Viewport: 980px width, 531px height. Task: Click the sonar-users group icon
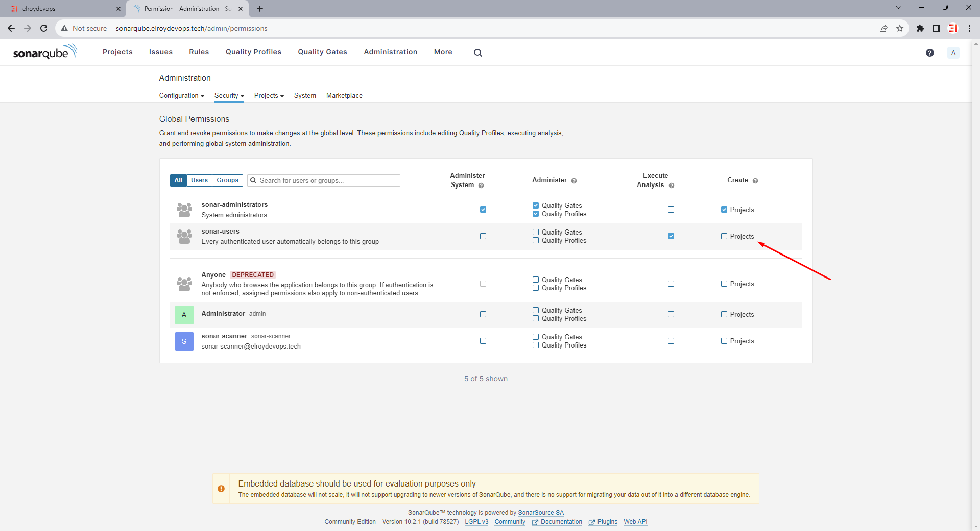[x=184, y=236]
